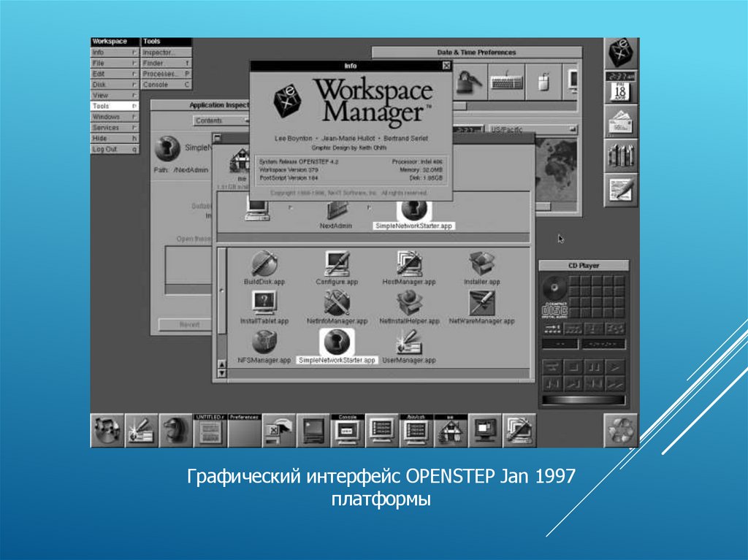The image size is (748, 560).
Task: Open the Librarian books dock icon
Action: 621,156
